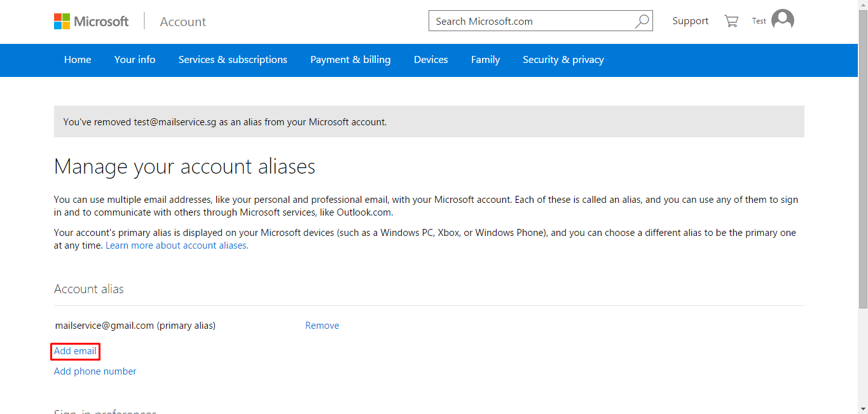Click Add phone number link
Image resolution: width=868 pixels, height=414 pixels.
coord(95,371)
